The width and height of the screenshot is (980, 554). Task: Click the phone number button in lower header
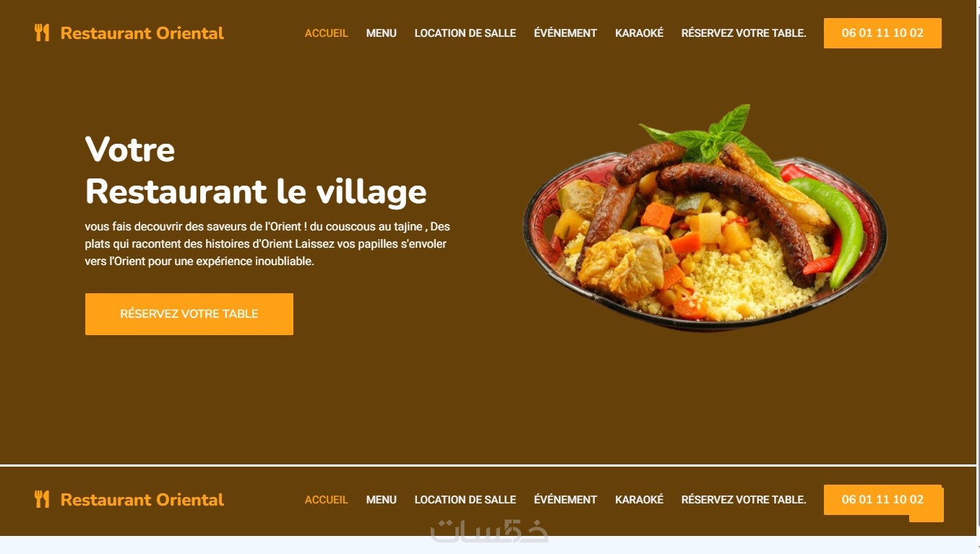click(882, 500)
